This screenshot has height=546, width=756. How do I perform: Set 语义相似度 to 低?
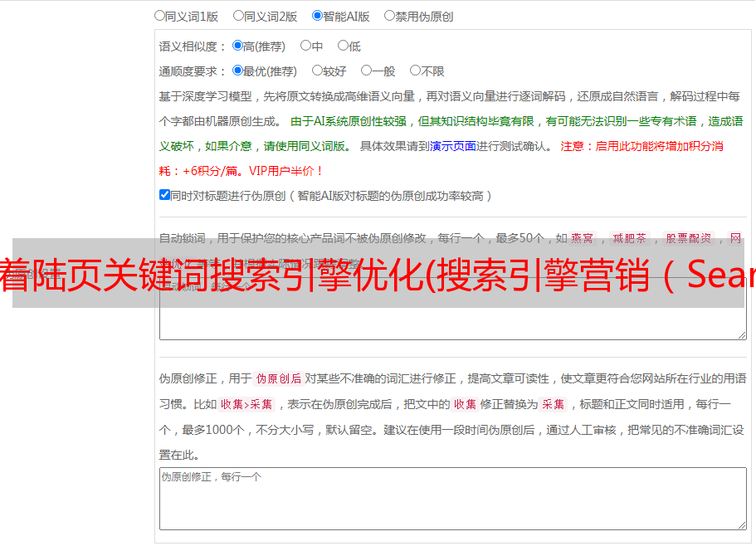[343, 46]
